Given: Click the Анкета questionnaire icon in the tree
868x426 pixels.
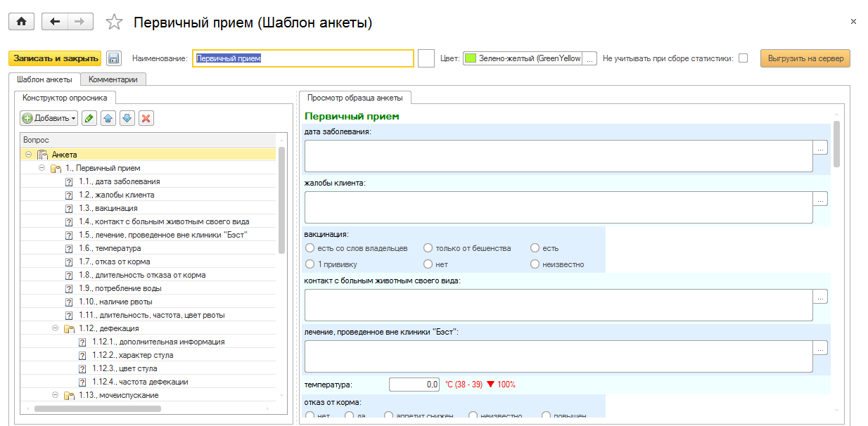Looking at the screenshot, I should [x=42, y=155].
